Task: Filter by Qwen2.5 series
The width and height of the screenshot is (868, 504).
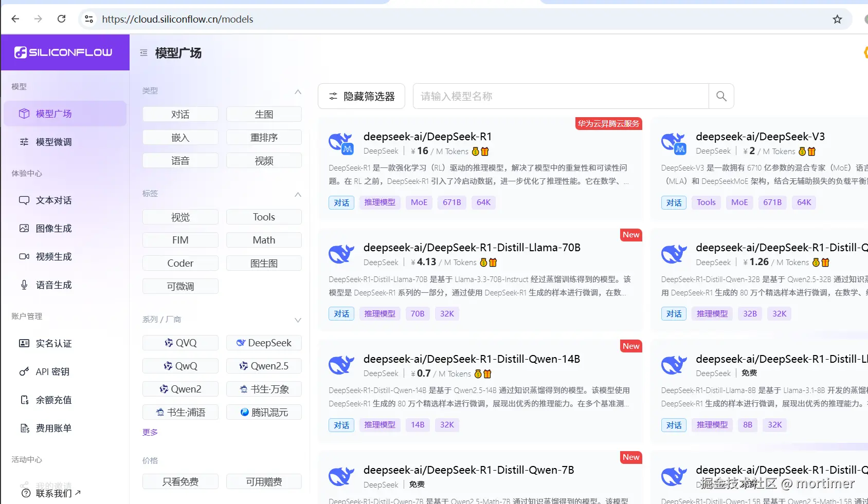Action: [264, 366]
